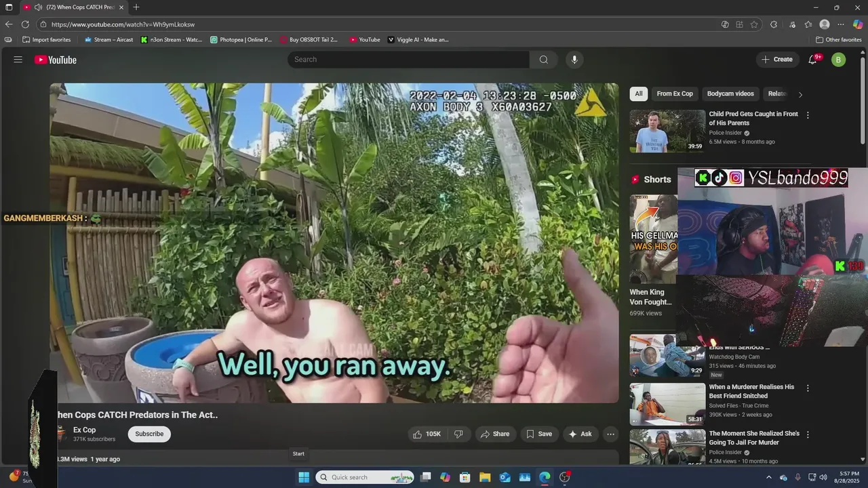Open the YouTube bookmark in favorites bar
The image size is (868, 488).
tap(365, 39)
